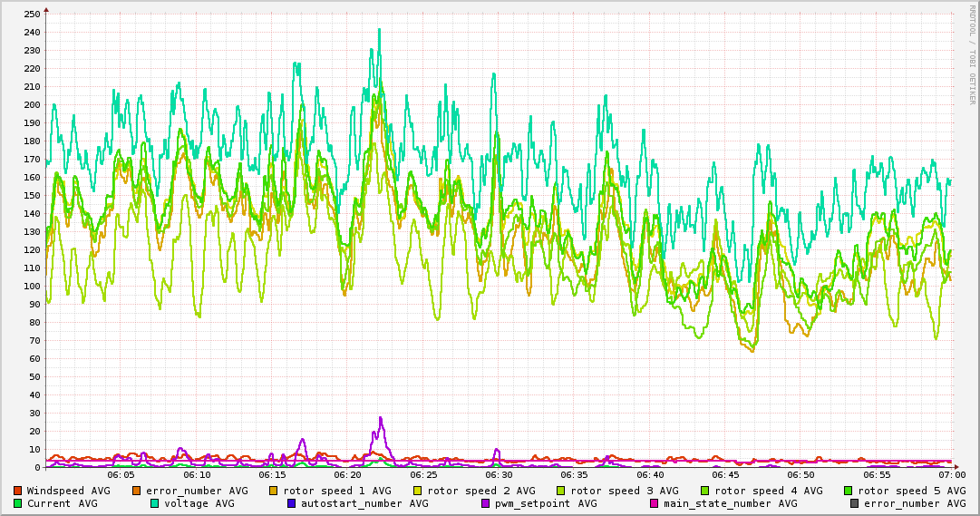Click the pink main_state_number AVG swatch
Screen dimensions: 980x516
(655, 503)
